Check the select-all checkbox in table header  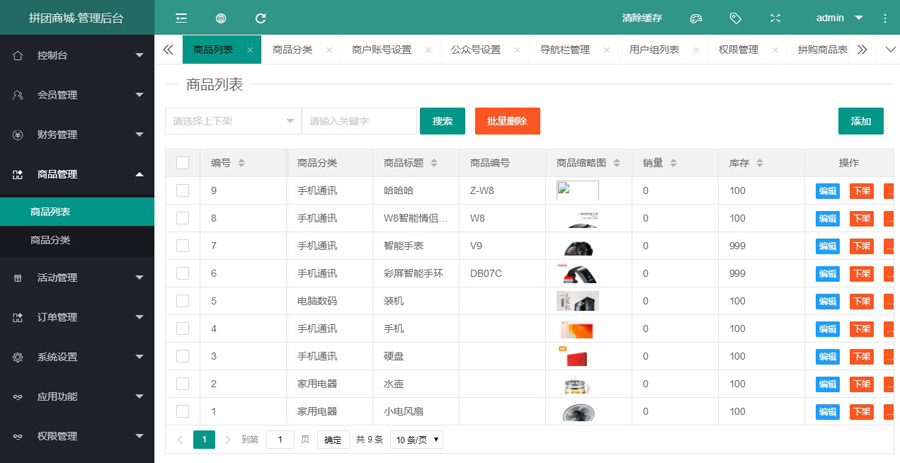pyautogui.click(x=182, y=163)
